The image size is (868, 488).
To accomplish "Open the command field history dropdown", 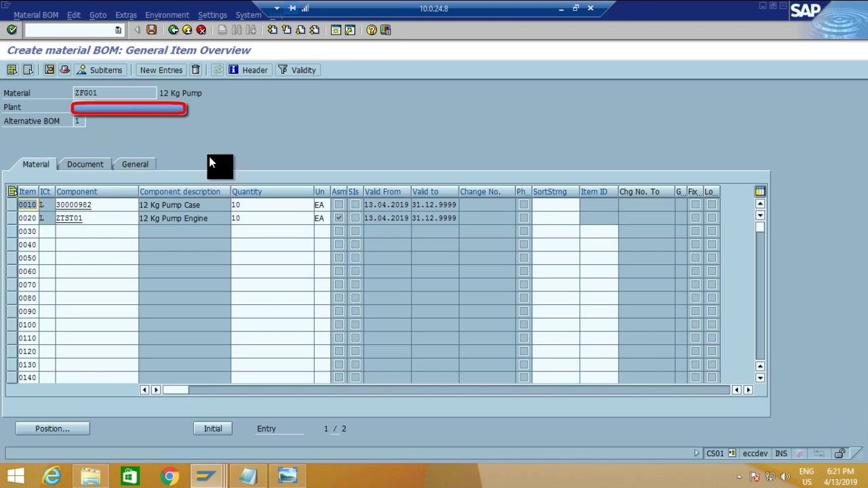I will pos(118,30).
